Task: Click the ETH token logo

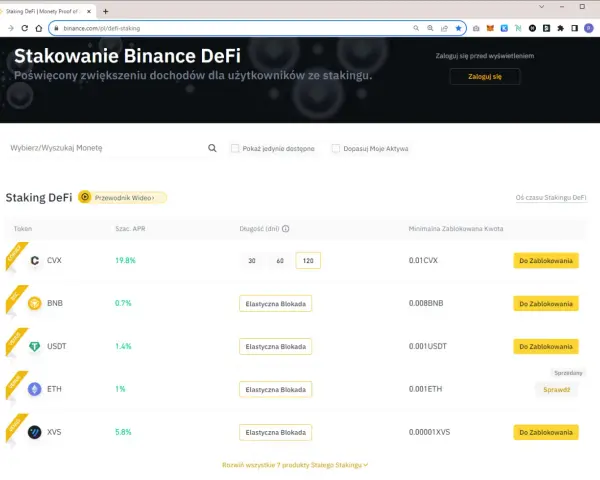Action: point(34,389)
